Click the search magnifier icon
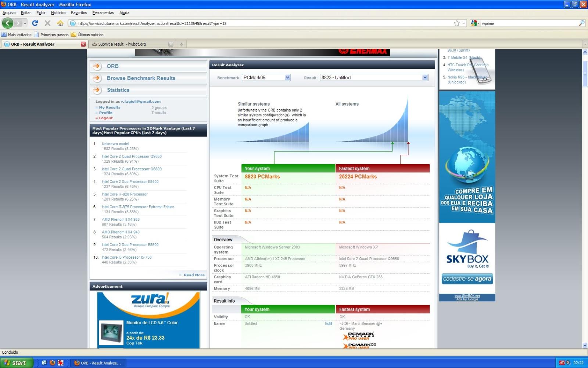 tap(581, 23)
